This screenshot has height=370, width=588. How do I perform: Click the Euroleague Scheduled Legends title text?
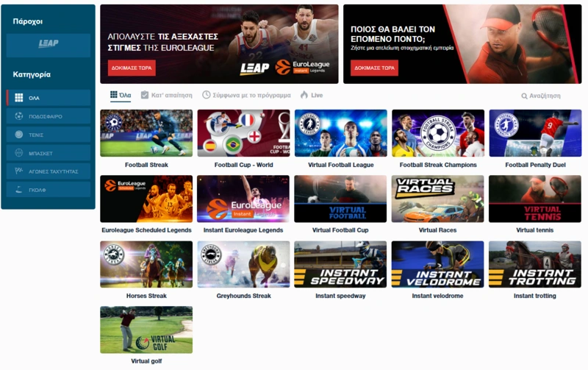[x=146, y=230]
